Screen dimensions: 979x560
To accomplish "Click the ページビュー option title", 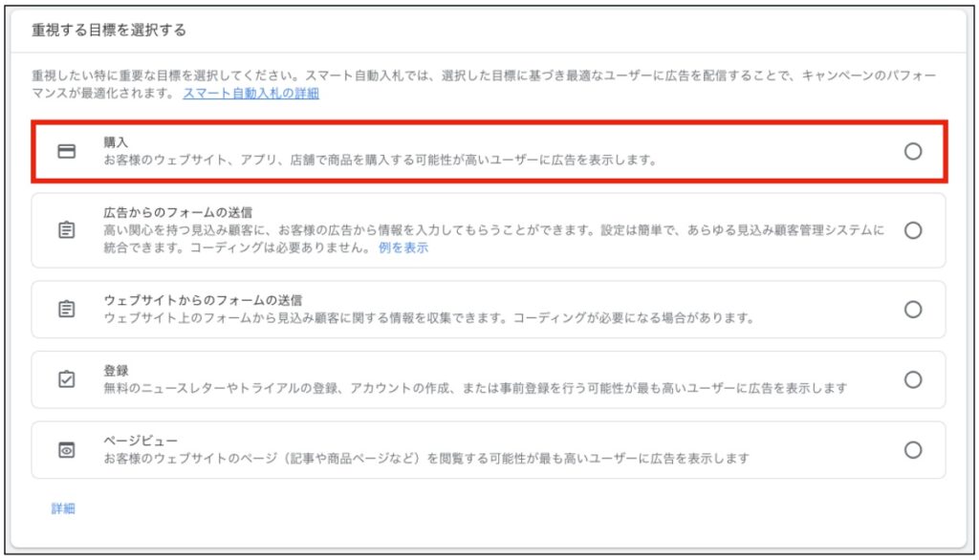I will [x=139, y=441].
